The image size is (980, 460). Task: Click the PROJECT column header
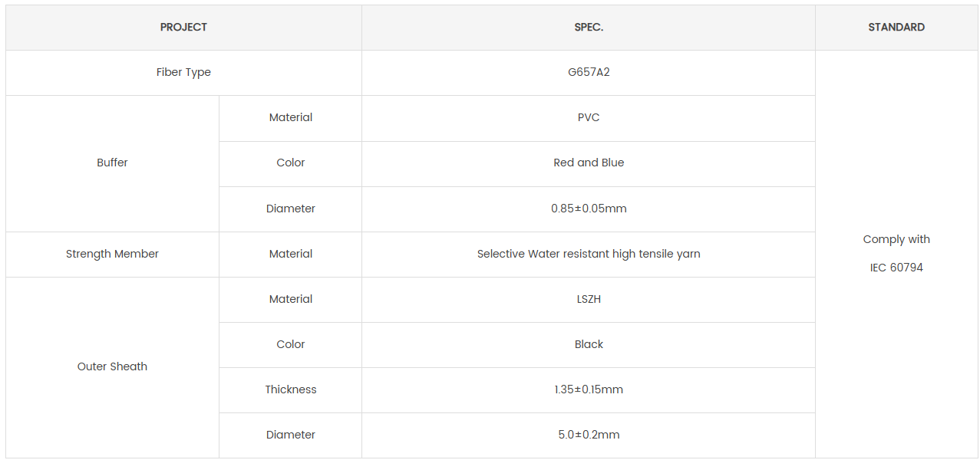[183, 28]
